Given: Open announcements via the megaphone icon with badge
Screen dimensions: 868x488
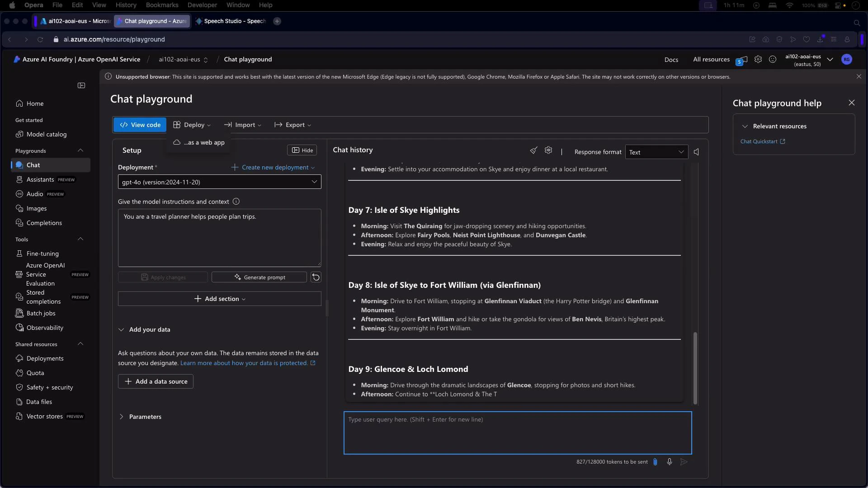Looking at the screenshot, I should (x=742, y=59).
